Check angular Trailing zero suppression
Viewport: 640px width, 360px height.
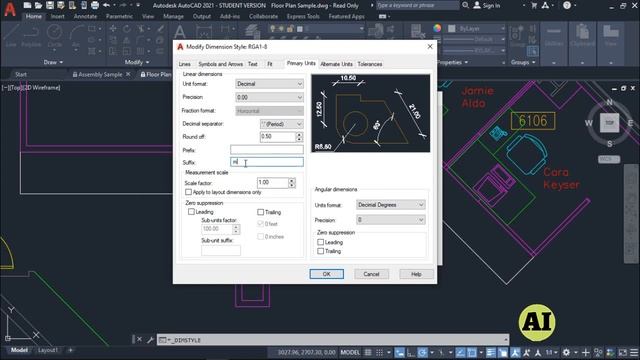pyautogui.click(x=320, y=251)
